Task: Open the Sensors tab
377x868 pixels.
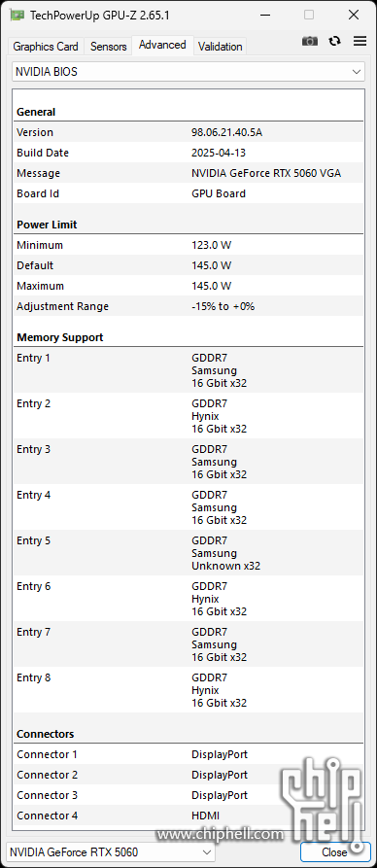Action: click(109, 47)
